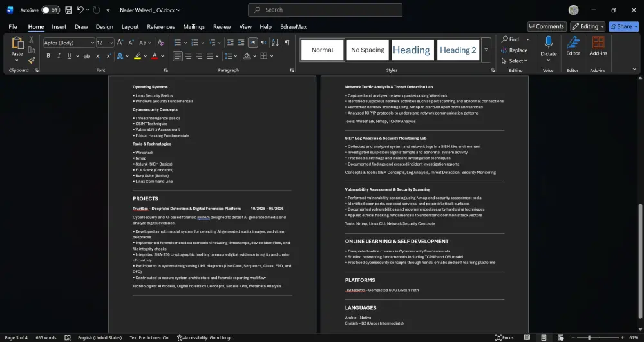Apply superscript formatting
Screen dimensions: 644x342
coord(109,56)
